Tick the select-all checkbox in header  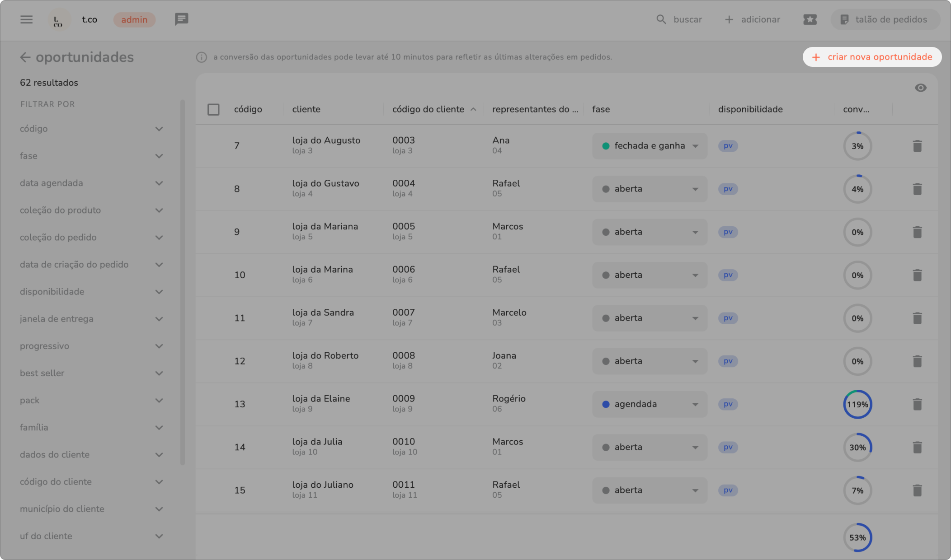(213, 109)
